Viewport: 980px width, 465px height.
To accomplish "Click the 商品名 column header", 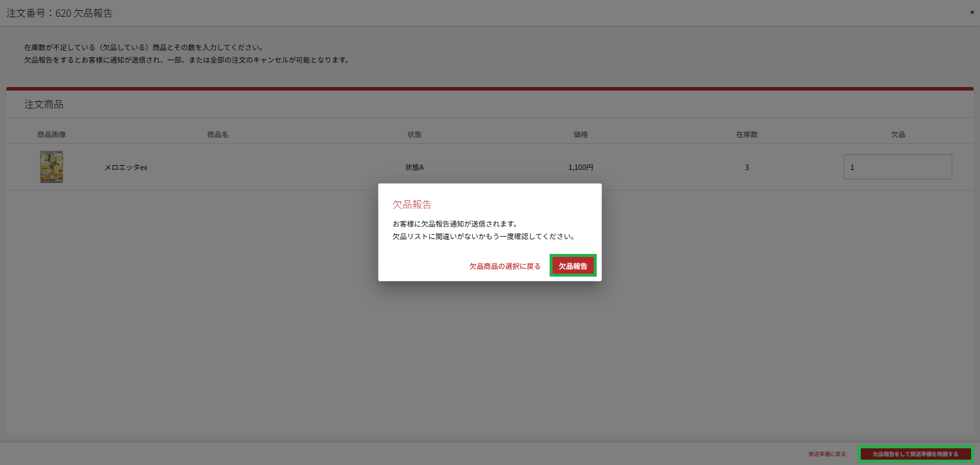I will click(218, 135).
